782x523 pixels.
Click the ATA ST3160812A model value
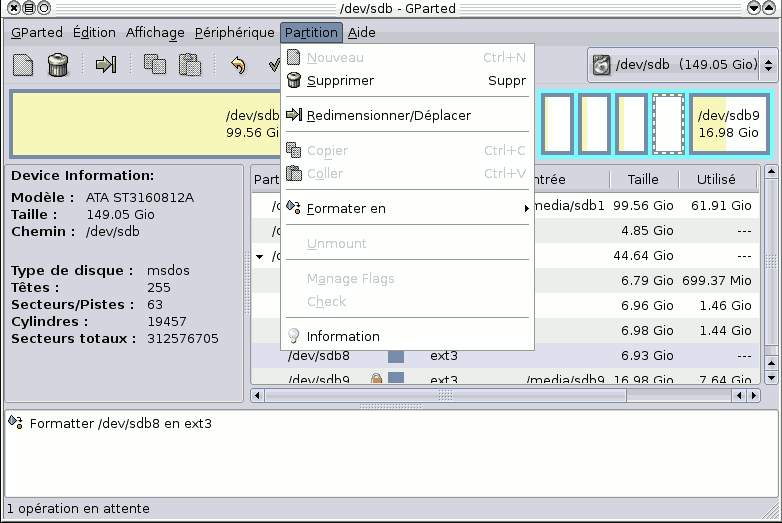point(140,197)
